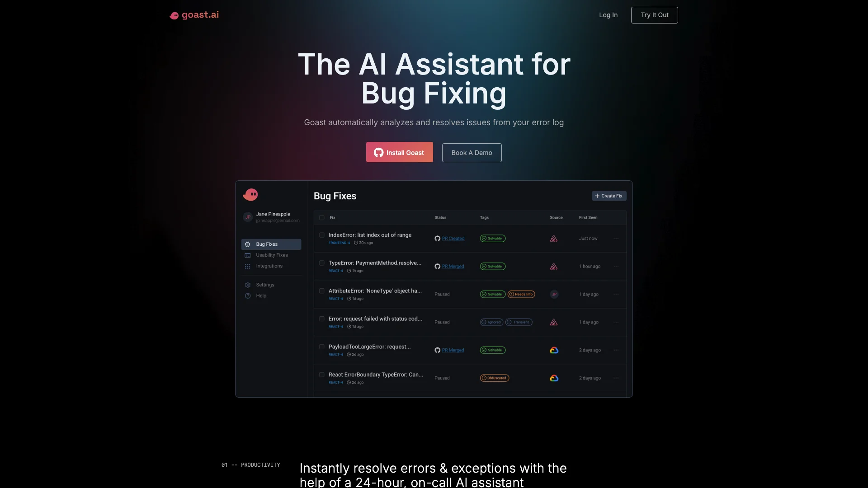Click the Integrations sidebar icon

(248, 266)
